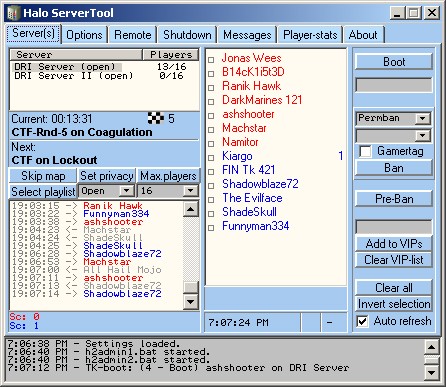Click the Ban button
Image resolution: width=446 pixels, height=387 pixels.
pyautogui.click(x=394, y=168)
